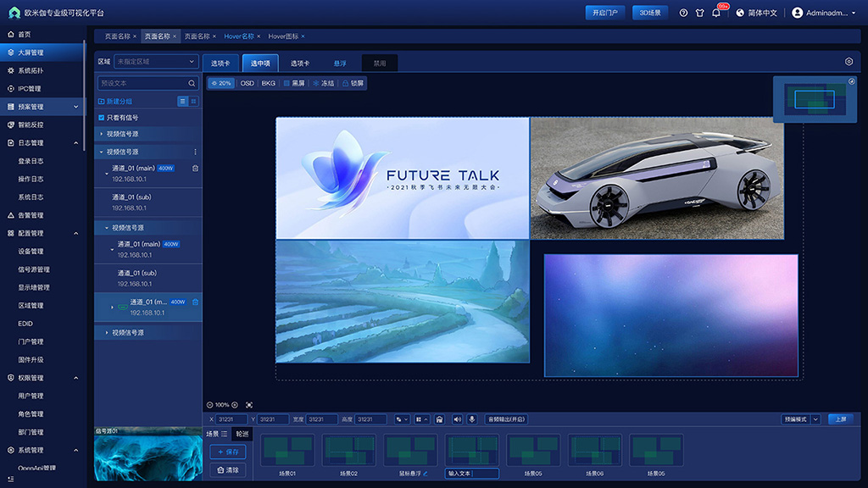This screenshot has height=488, width=868.
Task: Click the globe language icon
Action: click(740, 13)
